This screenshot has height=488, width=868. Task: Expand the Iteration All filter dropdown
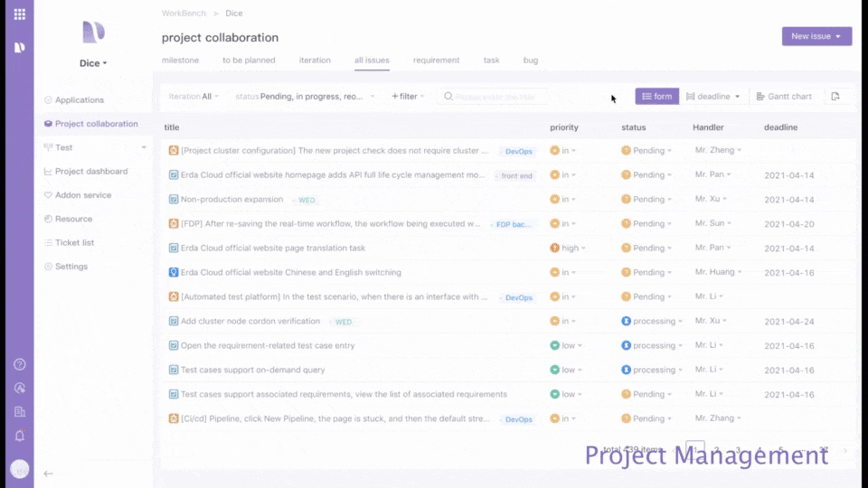[x=193, y=97]
